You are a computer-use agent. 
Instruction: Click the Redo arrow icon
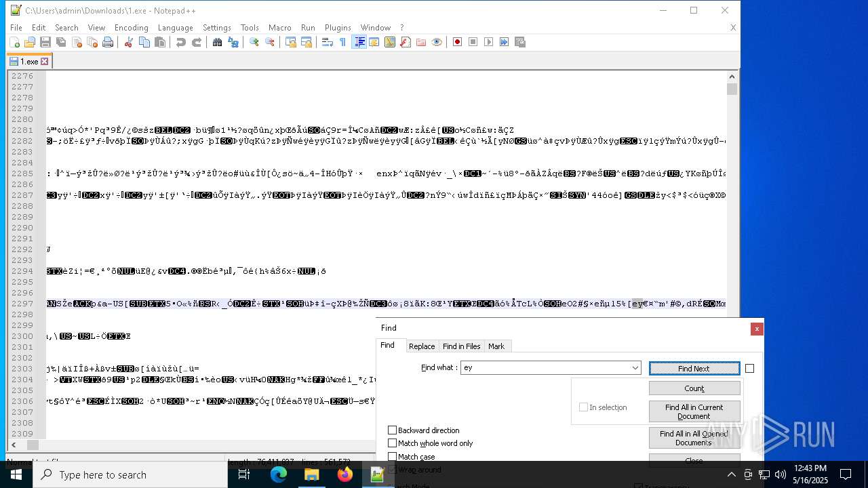(x=197, y=42)
